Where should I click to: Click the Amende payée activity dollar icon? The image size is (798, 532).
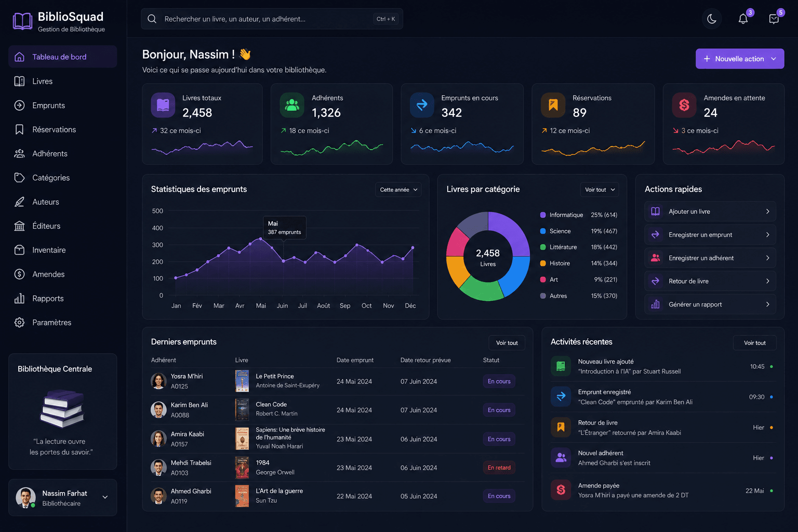tap(561, 489)
